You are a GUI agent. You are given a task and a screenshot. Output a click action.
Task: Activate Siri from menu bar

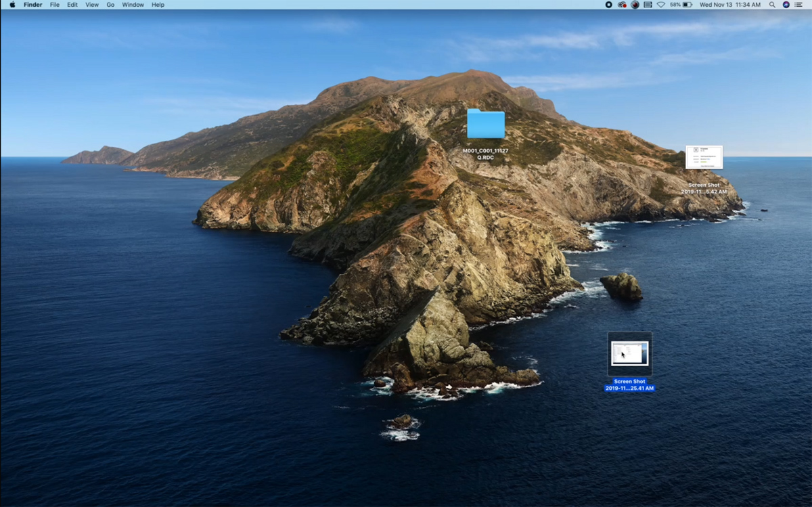click(x=786, y=5)
